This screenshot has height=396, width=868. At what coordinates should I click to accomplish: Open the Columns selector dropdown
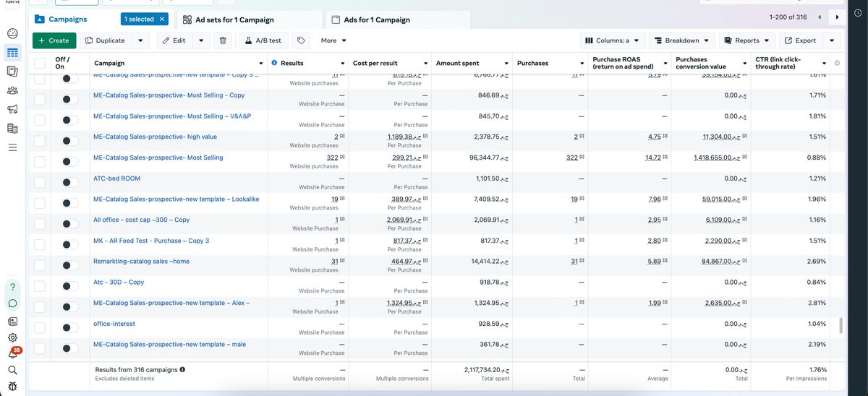612,40
